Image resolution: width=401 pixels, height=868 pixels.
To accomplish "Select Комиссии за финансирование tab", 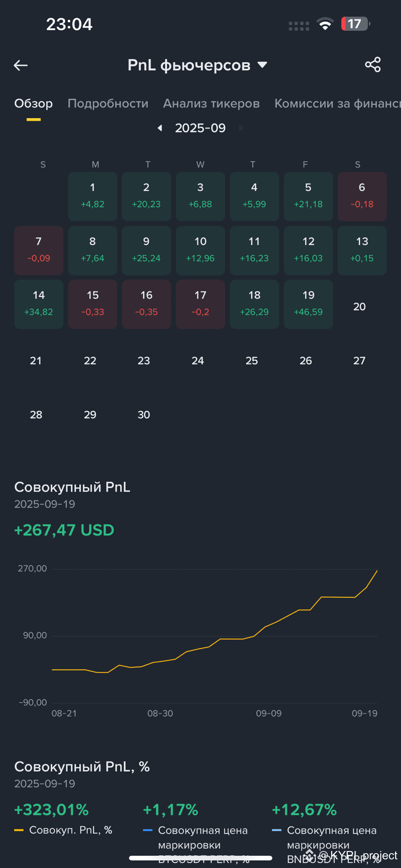I will (x=337, y=103).
